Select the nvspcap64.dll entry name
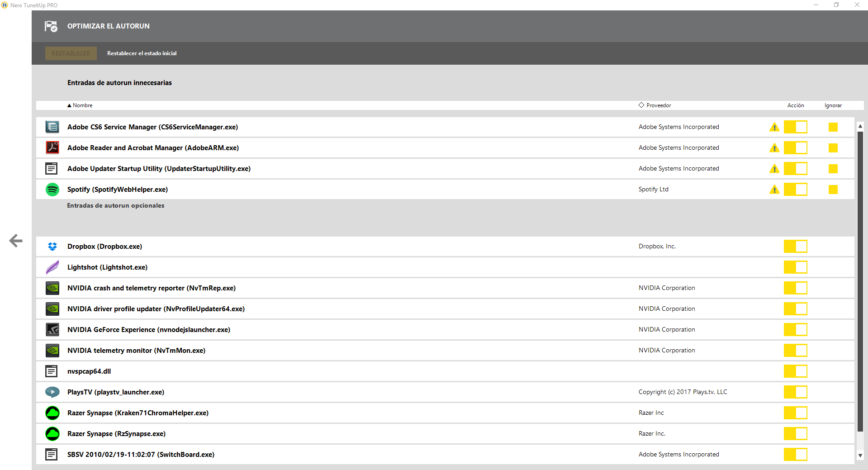 click(89, 371)
